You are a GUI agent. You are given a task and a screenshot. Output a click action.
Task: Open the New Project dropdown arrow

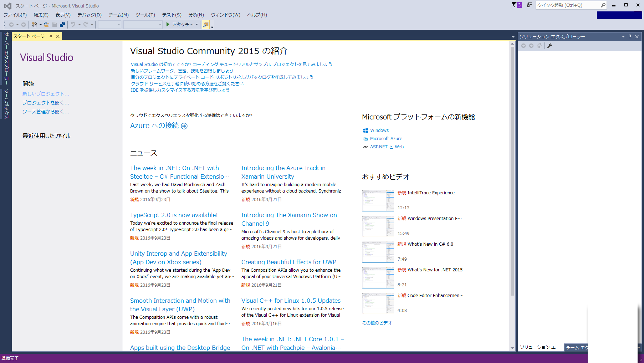(40, 25)
